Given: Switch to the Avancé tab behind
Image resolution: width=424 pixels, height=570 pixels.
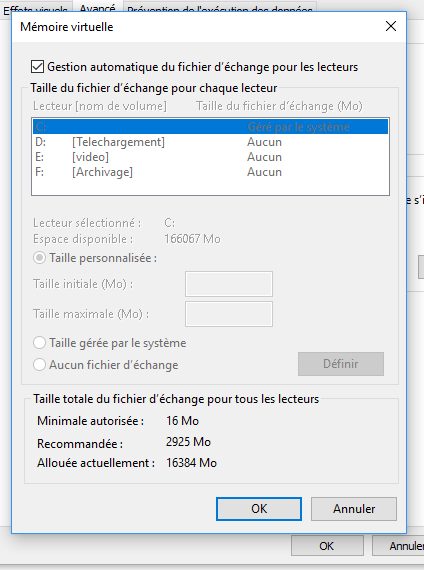Looking at the screenshot, I should tap(97, 7).
